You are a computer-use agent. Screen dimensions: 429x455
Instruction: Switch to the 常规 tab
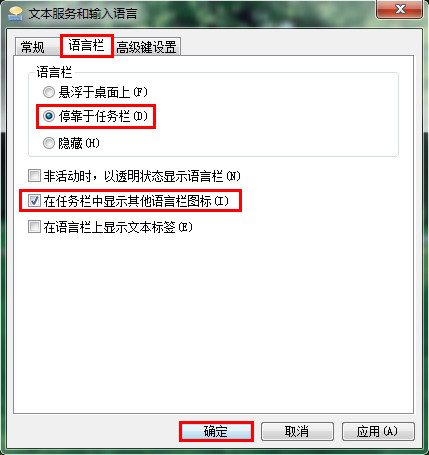click(32, 47)
